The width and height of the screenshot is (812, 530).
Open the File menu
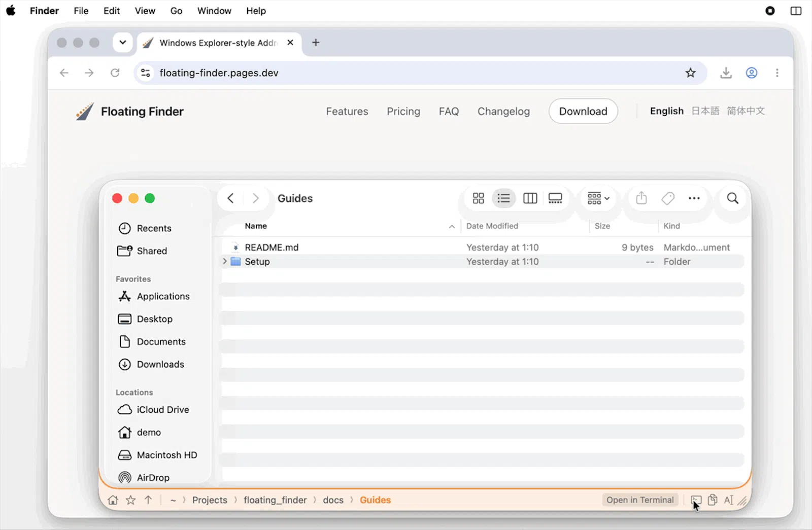pos(81,11)
